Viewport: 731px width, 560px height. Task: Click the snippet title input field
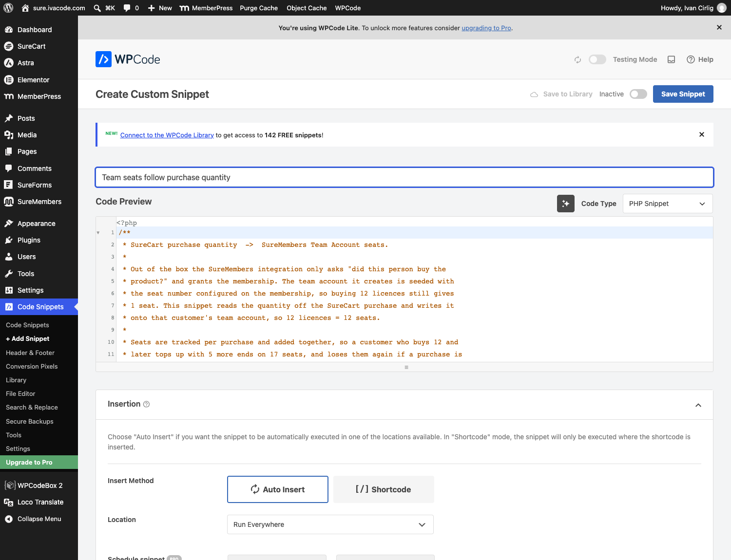click(404, 177)
